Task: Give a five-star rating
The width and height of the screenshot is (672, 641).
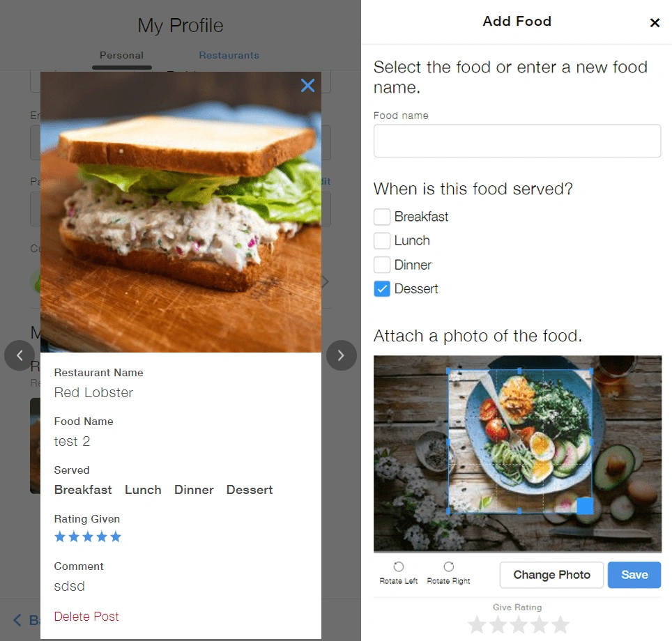Action: pos(560,625)
